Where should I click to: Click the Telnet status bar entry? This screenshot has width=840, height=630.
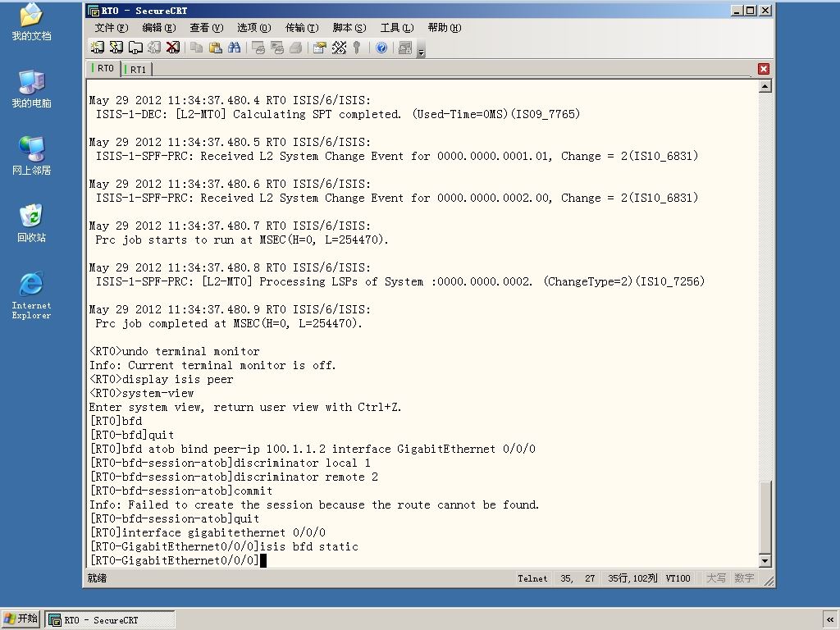(x=532, y=578)
